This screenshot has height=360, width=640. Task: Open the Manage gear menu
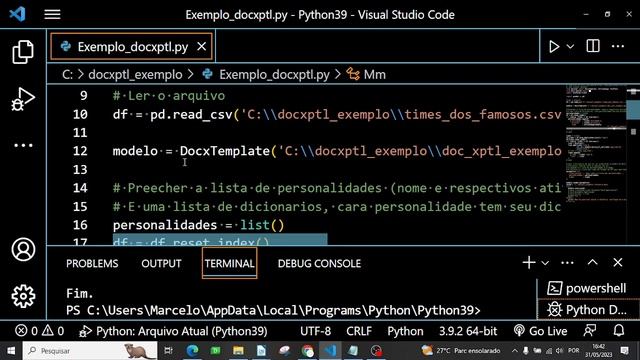pos(23,296)
